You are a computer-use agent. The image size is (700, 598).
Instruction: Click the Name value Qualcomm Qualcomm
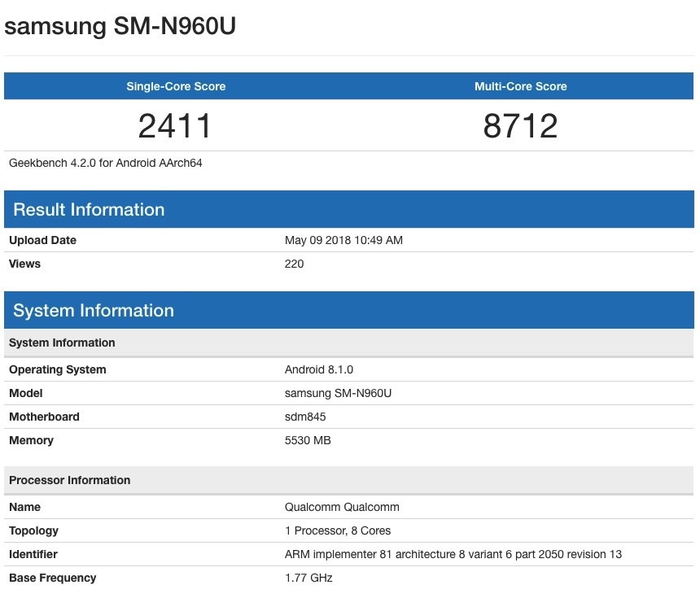coord(341,507)
